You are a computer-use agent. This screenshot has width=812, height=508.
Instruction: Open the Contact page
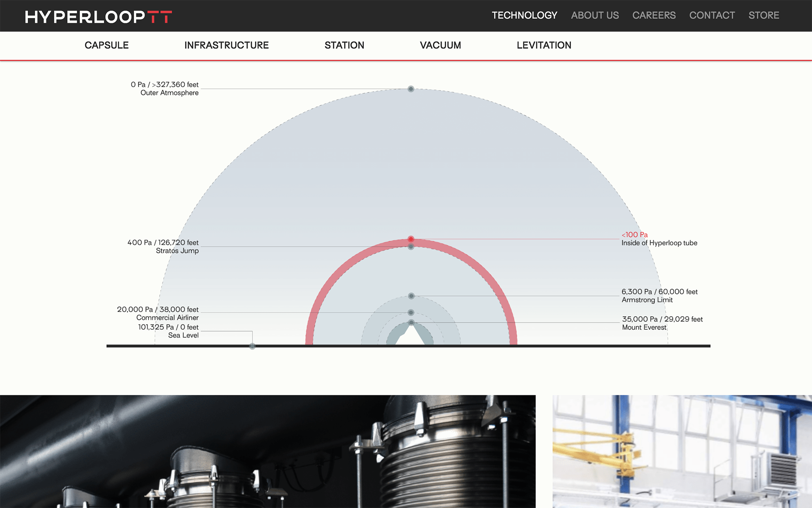(x=712, y=16)
